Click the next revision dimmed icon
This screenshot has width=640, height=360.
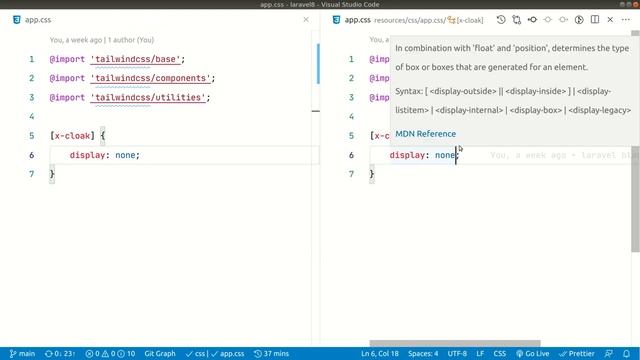tap(563, 20)
